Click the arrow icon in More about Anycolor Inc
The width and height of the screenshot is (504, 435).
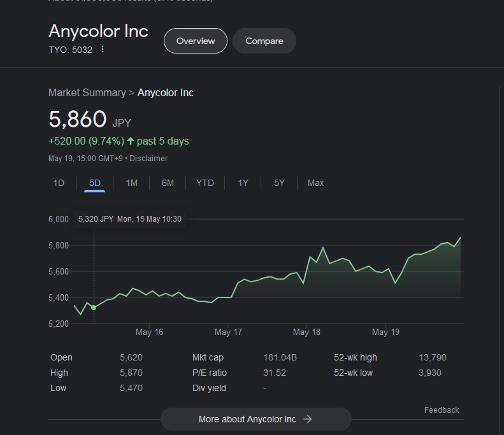point(308,419)
